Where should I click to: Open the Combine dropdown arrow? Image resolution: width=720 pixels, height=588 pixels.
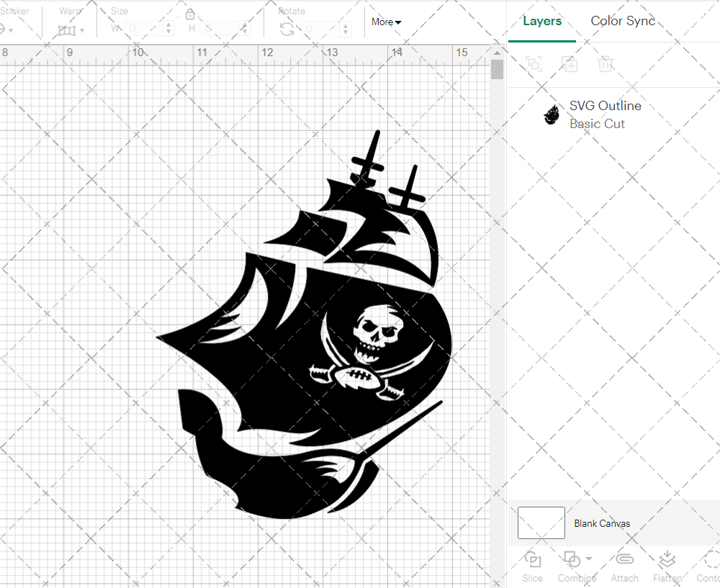(x=589, y=558)
